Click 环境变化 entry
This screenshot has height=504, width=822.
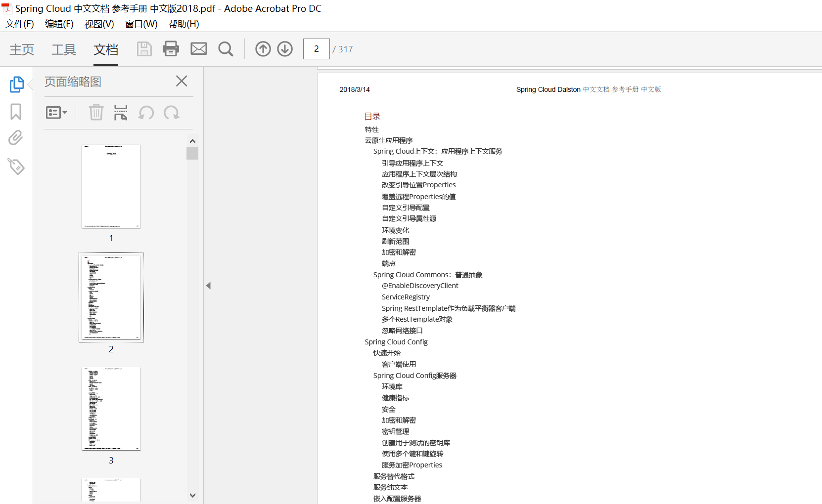tap(396, 230)
